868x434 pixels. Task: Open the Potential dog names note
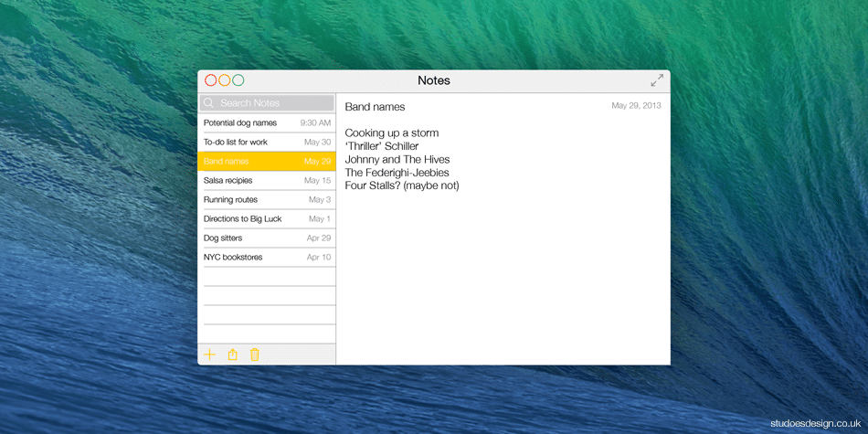266,122
